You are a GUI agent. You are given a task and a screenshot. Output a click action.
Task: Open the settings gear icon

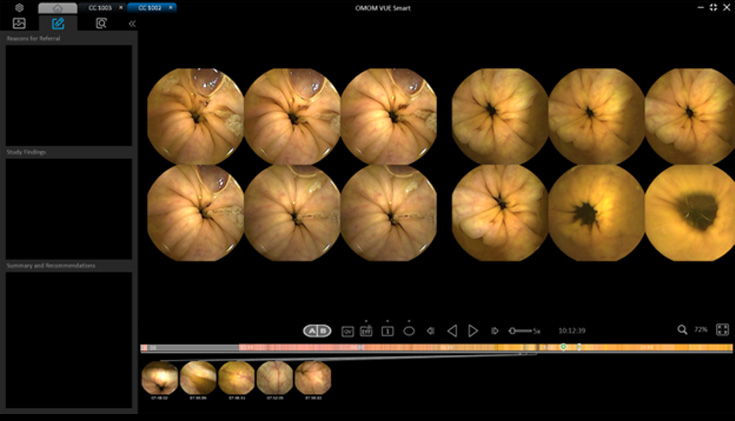(19, 7)
